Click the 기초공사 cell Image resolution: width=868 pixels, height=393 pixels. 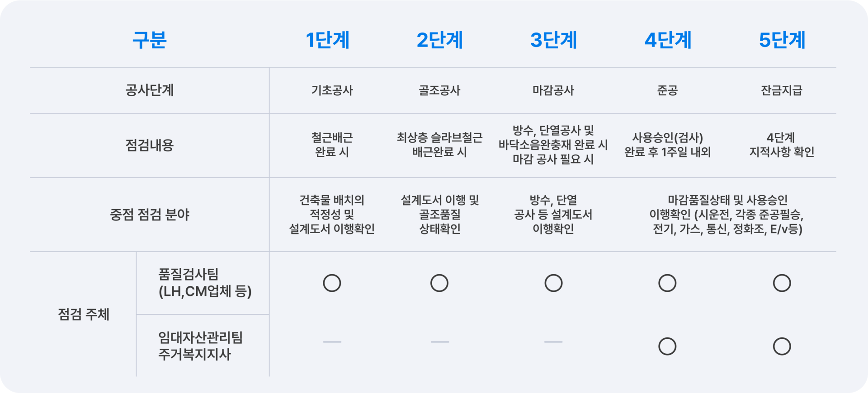332,90
